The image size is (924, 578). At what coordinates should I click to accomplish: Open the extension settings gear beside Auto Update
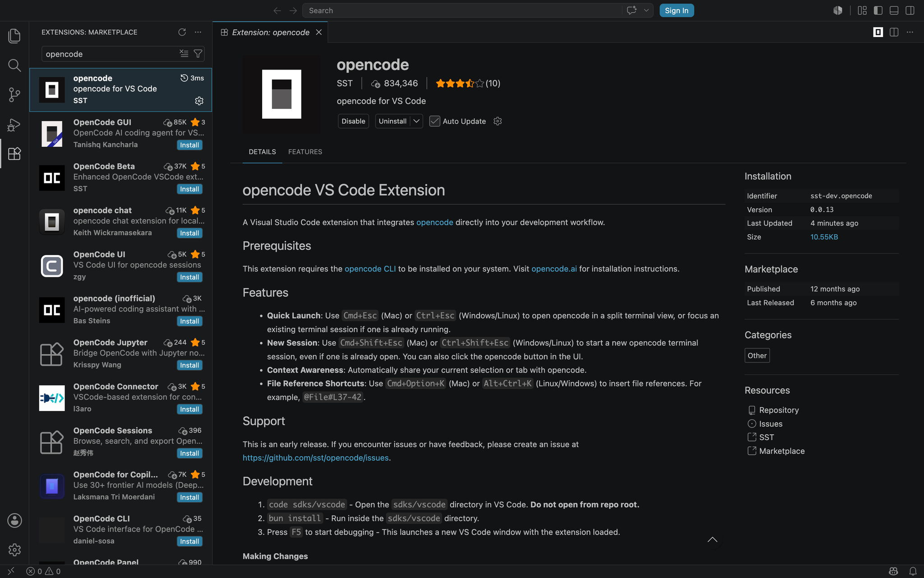(498, 121)
